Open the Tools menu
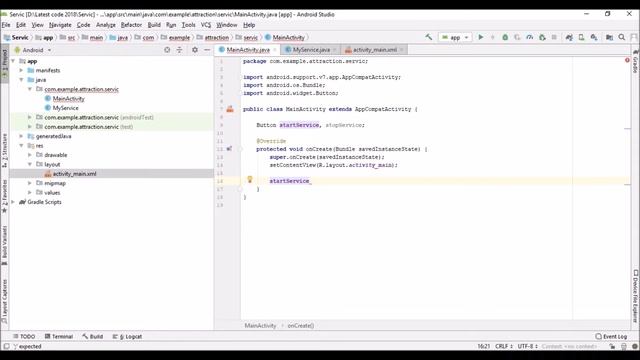The width and height of the screenshot is (640, 360). [188, 25]
